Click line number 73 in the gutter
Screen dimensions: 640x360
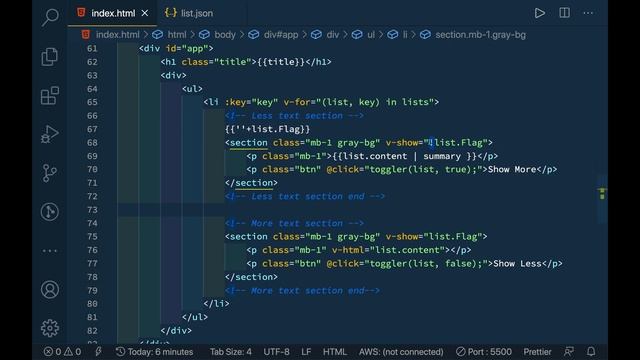[x=92, y=210]
